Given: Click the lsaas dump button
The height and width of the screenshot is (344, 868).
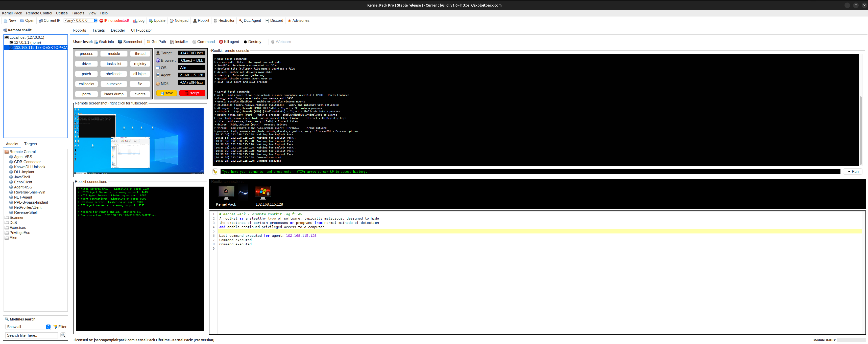Looking at the screenshot, I should tap(114, 94).
